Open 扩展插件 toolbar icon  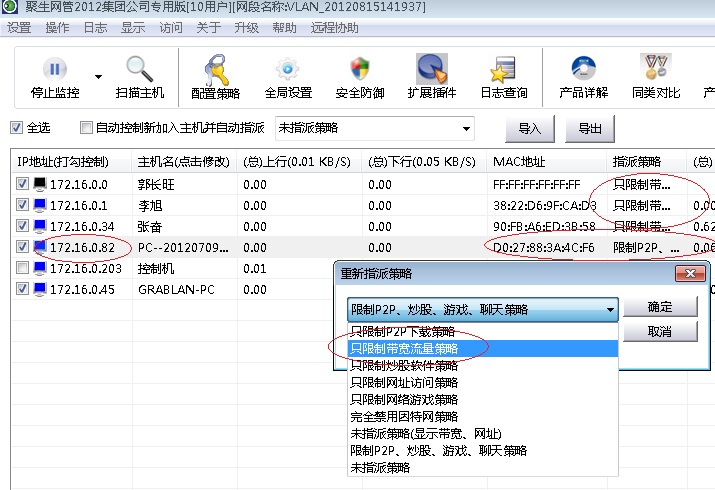click(431, 70)
